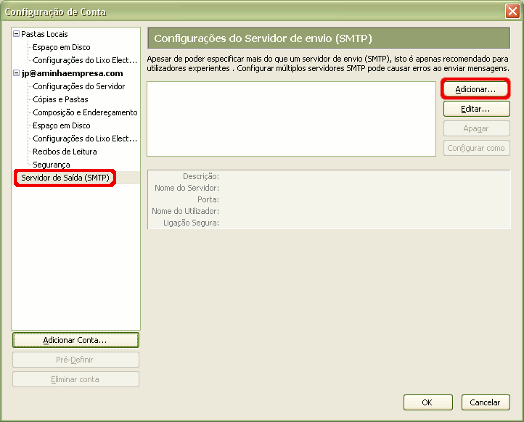Click inside the empty SMTP server list
This screenshot has height=422, width=524.
[x=291, y=119]
